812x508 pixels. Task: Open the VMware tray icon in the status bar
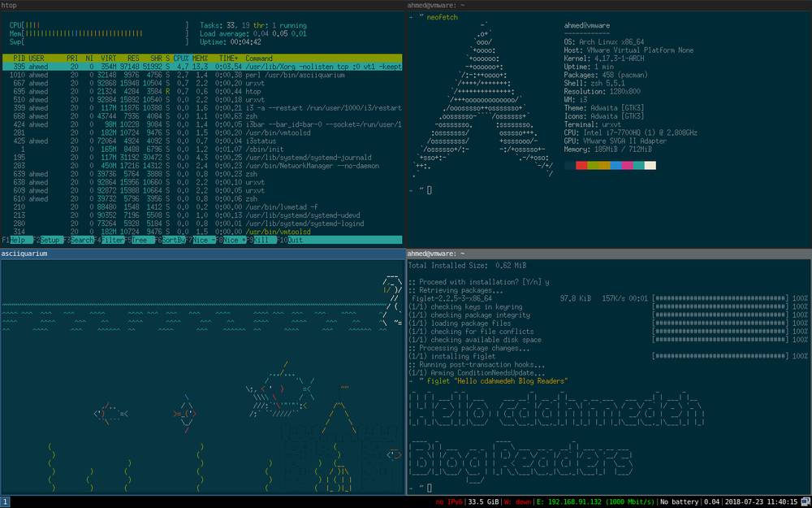pyautogui.click(x=806, y=501)
